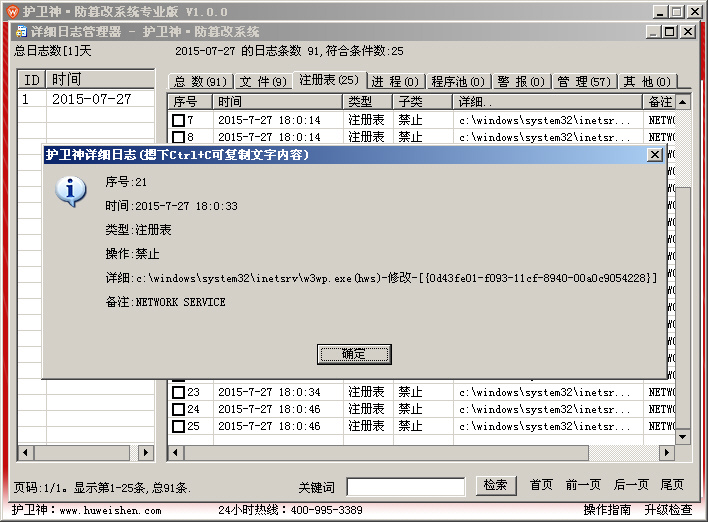Click the 确定 button

354,354
